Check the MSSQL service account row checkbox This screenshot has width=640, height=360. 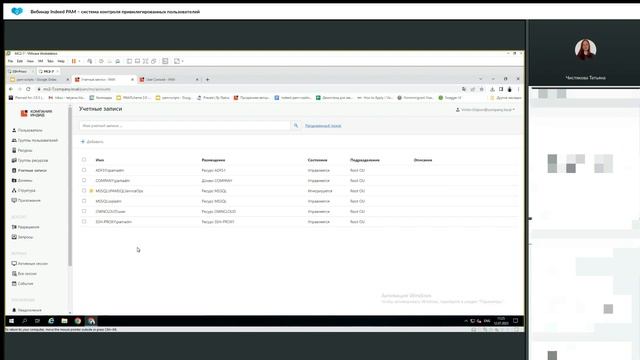click(x=84, y=191)
